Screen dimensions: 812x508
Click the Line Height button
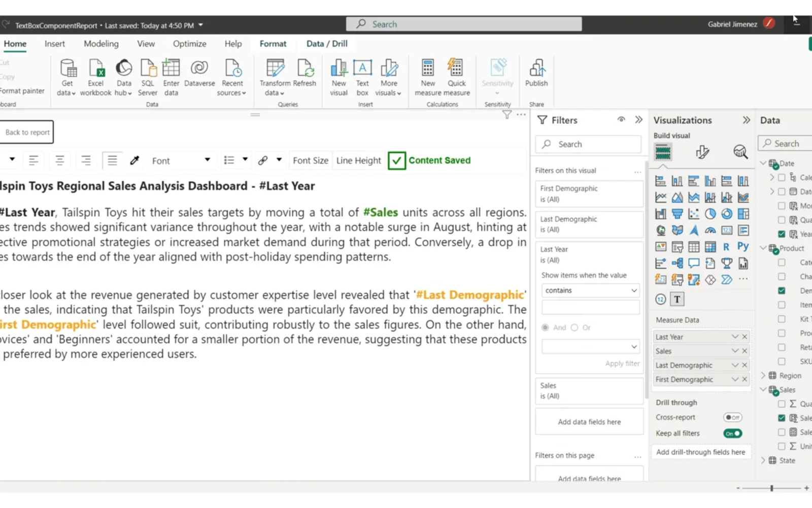[x=358, y=161]
